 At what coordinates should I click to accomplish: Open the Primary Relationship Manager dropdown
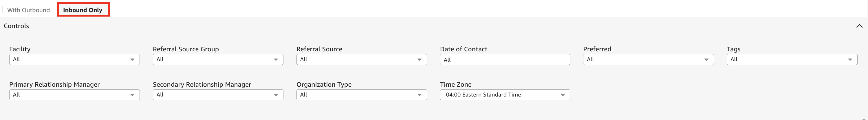74,95
